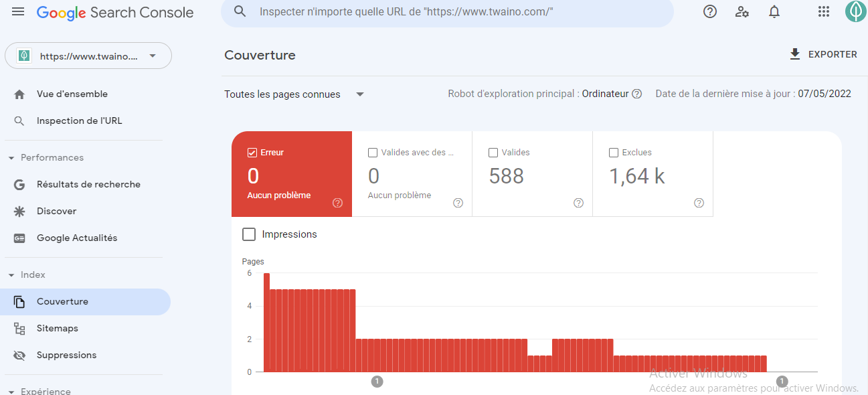Click the download icon beside EXPORTER
The width and height of the screenshot is (868, 395).
coord(795,54)
